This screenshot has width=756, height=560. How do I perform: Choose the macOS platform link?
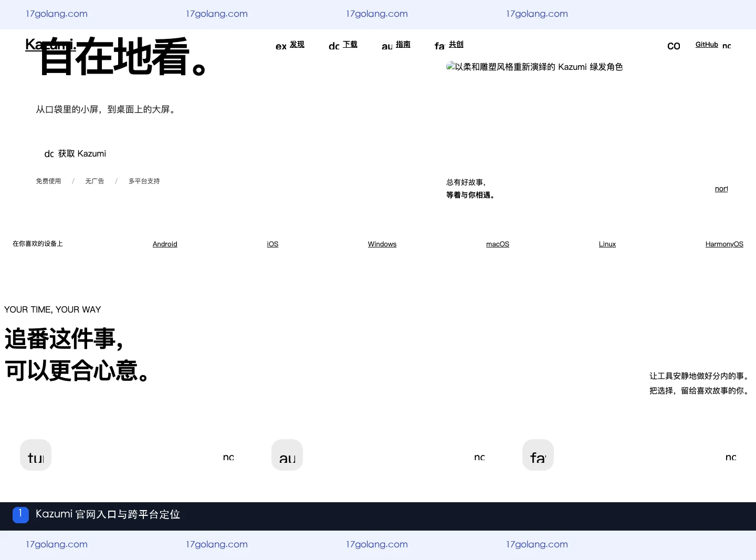(498, 244)
